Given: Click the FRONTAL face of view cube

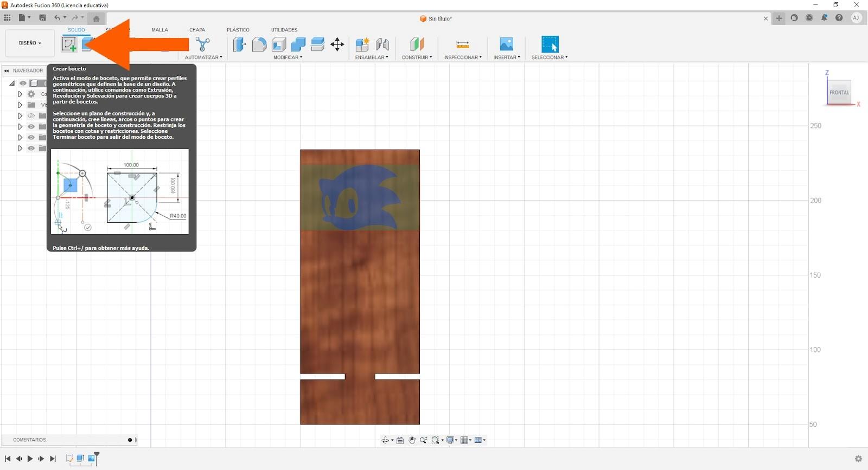Looking at the screenshot, I should (839, 92).
